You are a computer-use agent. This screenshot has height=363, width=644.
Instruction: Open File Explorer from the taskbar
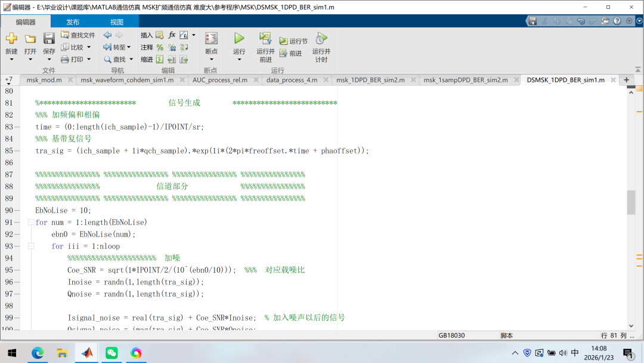(x=62, y=353)
